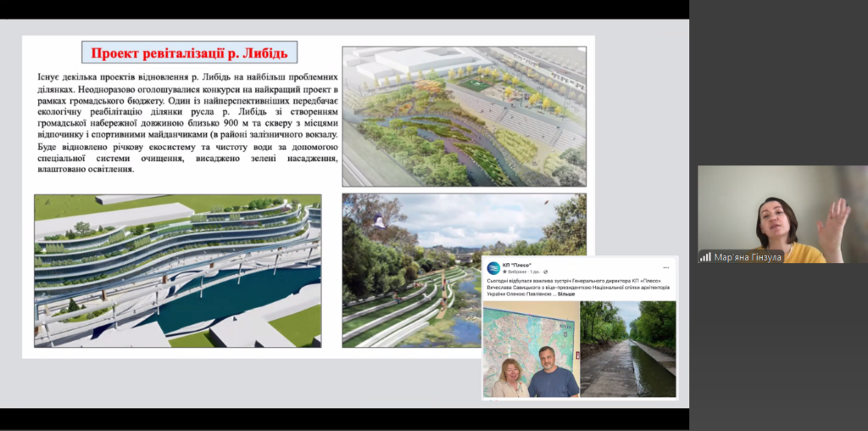Click the КП "Плесо" round logo icon
The image size is (868, 431).
pos(493,266)
